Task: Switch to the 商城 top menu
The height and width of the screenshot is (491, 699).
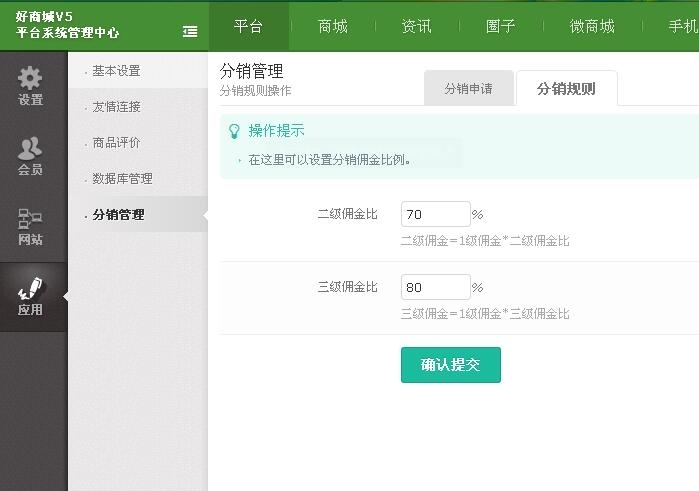Action: [333, 26]
